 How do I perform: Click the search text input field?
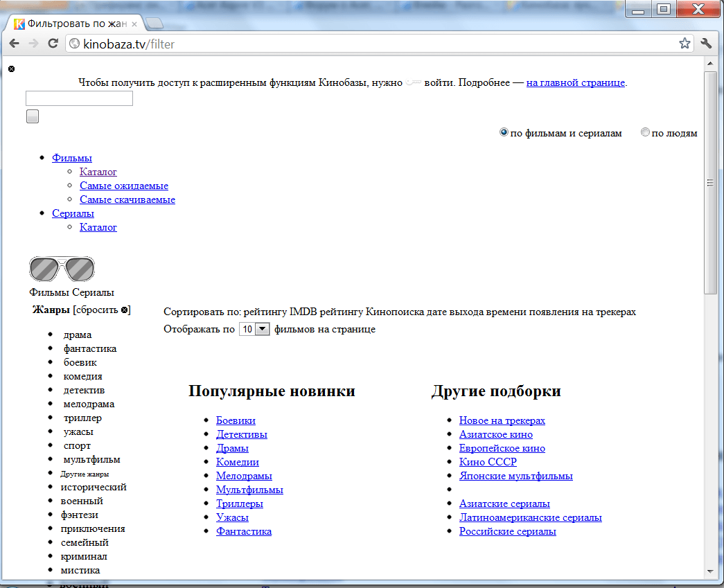(79, 98)
